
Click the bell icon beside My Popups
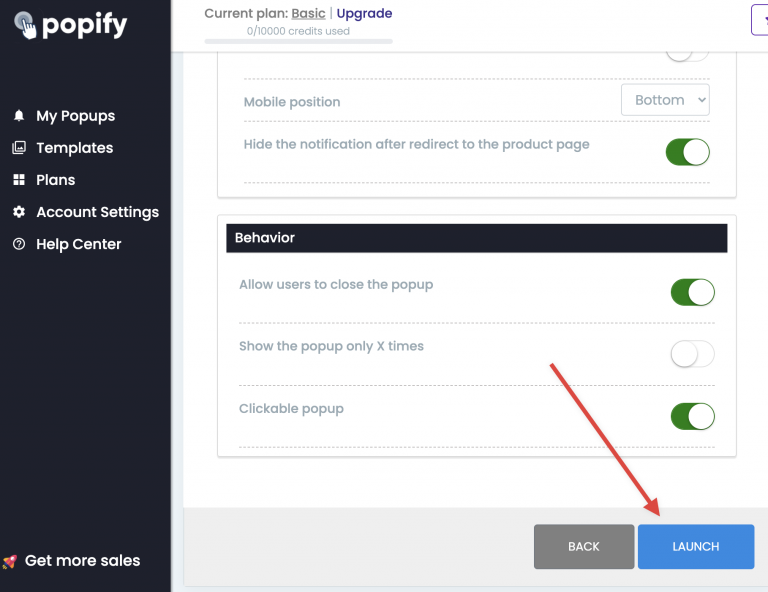[x=19, y=116]
